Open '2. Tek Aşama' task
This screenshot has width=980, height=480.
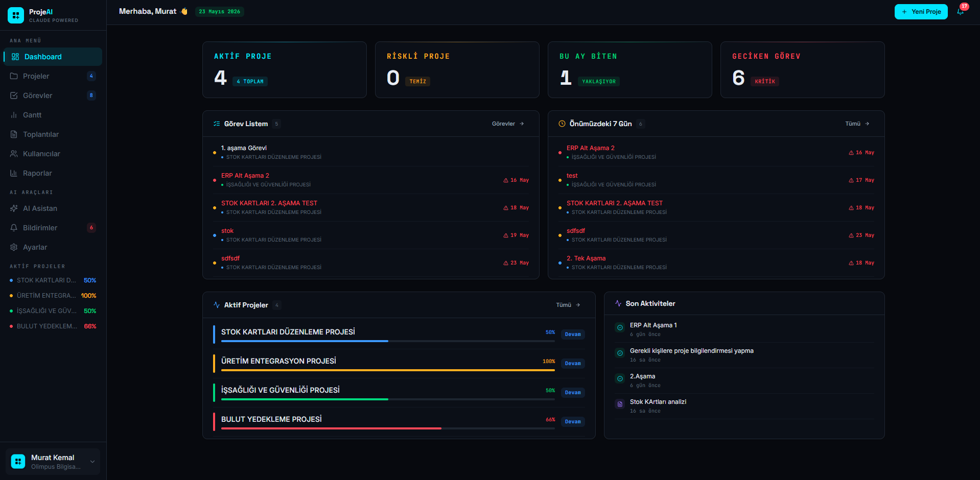click(716, 262)
